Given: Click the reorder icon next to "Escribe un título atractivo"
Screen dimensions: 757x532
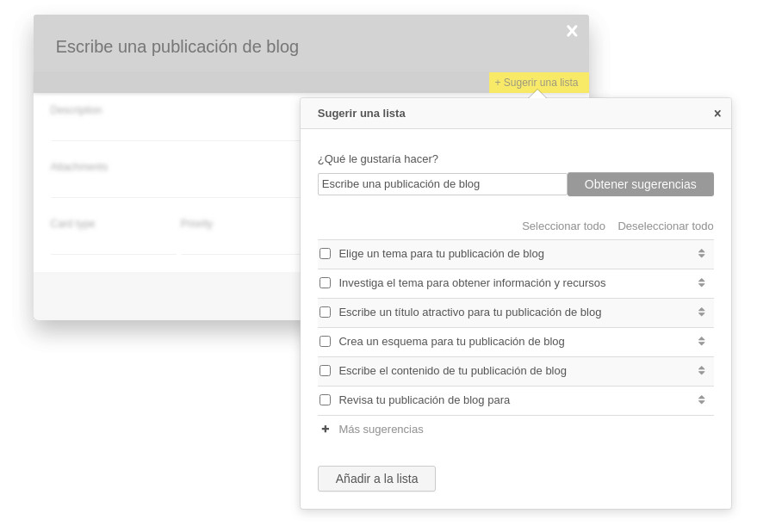Looking at the screenshot, I should coord(701,312).
